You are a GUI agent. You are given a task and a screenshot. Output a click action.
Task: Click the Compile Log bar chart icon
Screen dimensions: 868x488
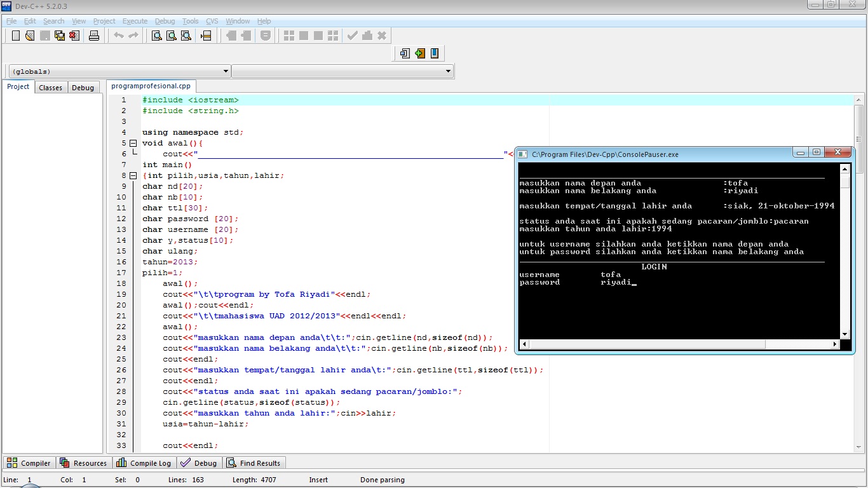tap(121, 463)
